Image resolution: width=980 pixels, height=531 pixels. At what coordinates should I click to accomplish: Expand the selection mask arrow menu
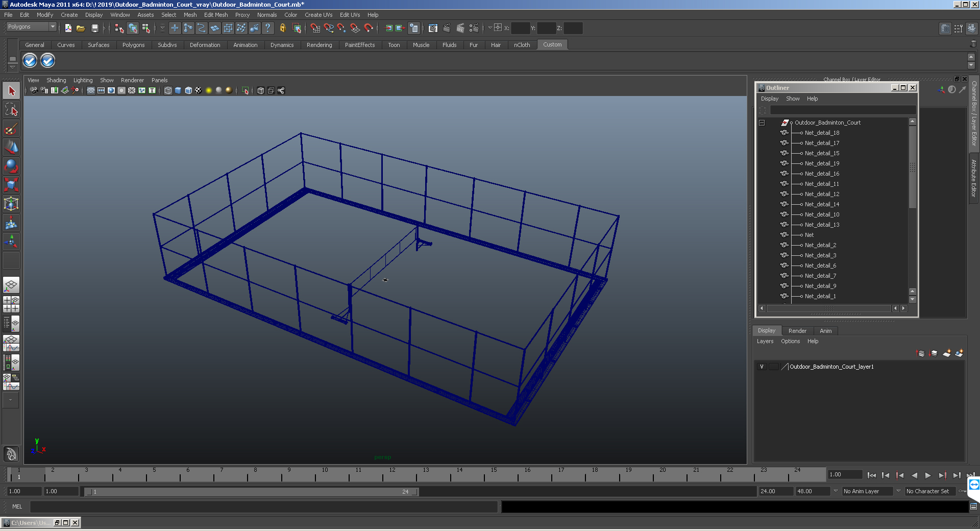pos(163,28)
